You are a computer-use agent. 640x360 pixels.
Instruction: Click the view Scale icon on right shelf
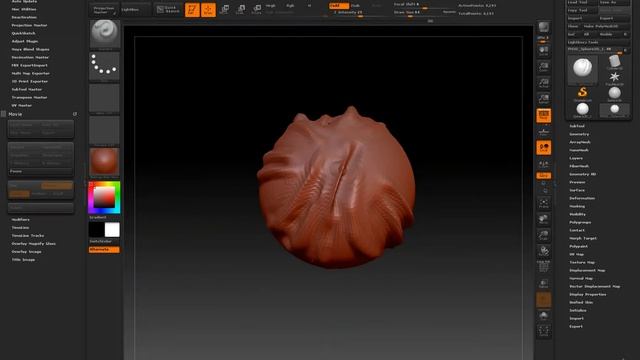pos(543,236)
